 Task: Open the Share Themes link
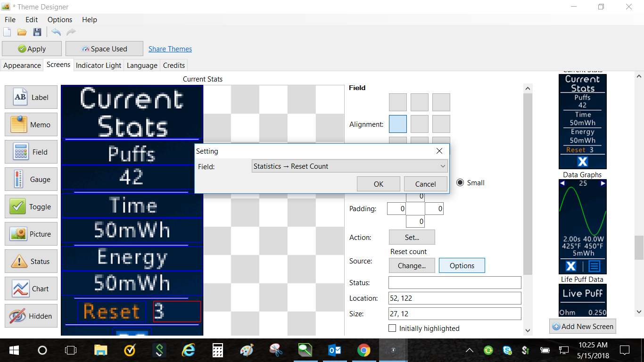click(170, 49)
